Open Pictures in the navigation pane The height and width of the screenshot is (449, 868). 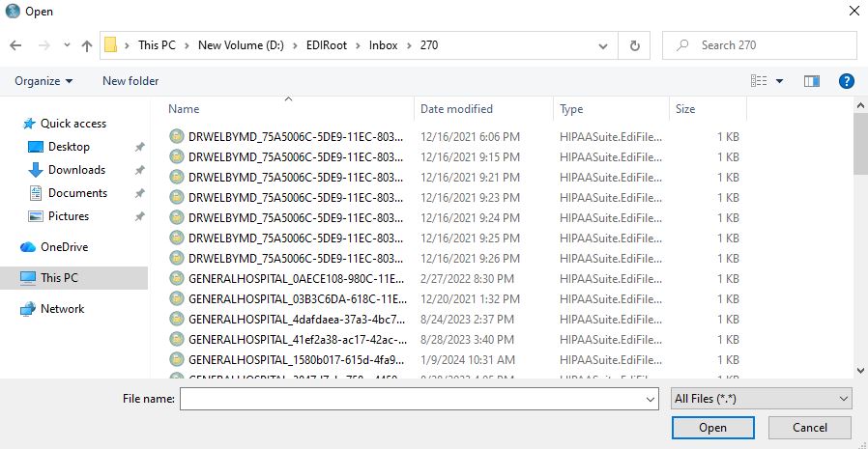(69, 216)
